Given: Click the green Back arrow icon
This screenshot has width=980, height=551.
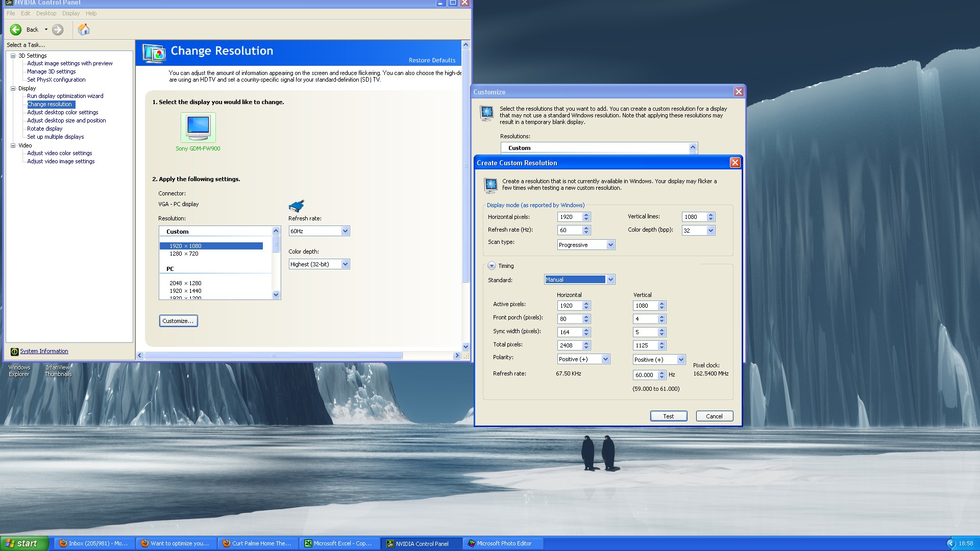Looking at the screenshot, I should tap(16, 30).
